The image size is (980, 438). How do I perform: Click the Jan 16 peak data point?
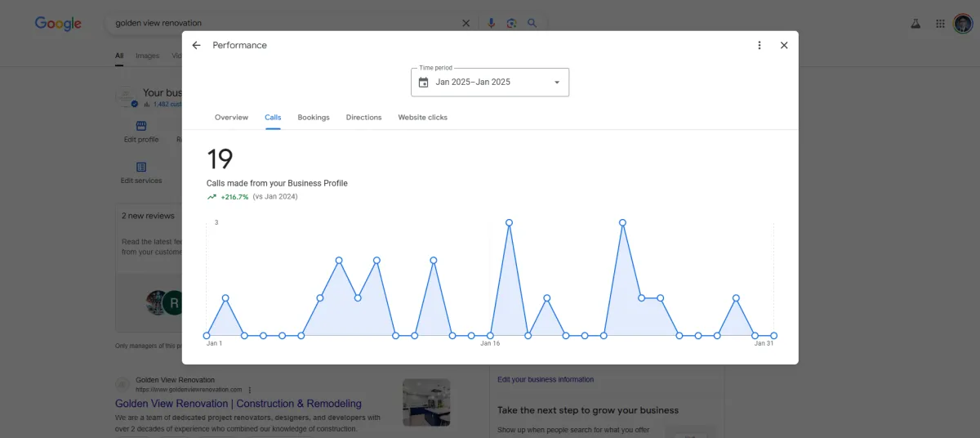pyautogui.click(x=509, y=222)
